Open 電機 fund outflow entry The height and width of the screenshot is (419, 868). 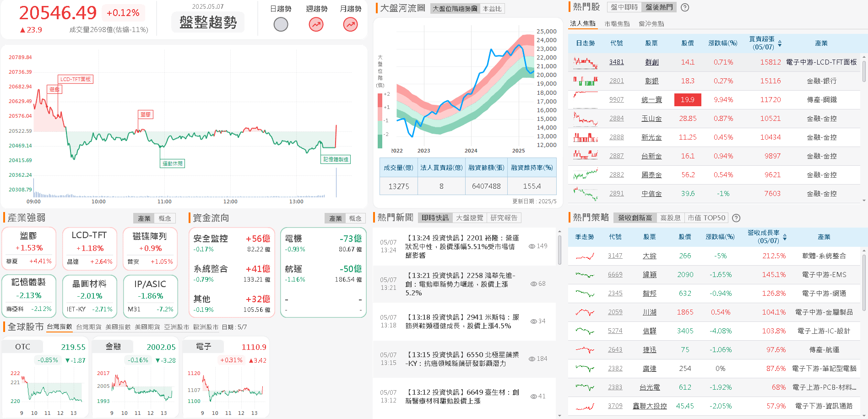[323, 243]
